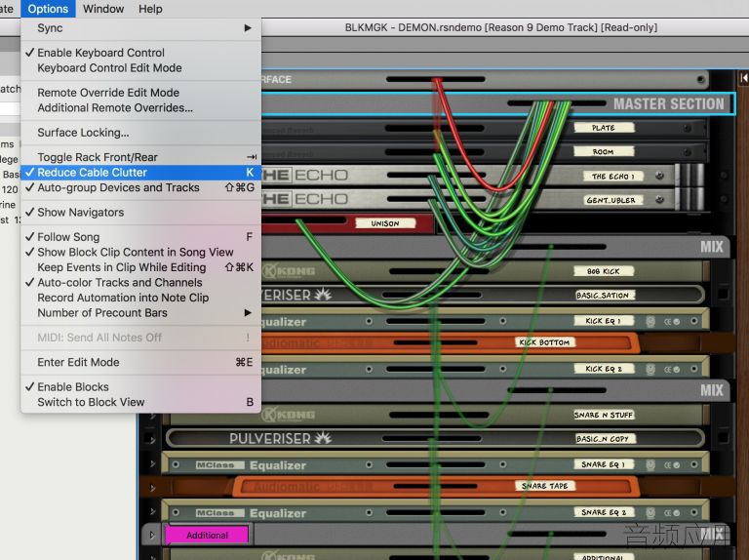Click the left screw on Snare EQ 1
This screenshot has width=749, height=560.
pyautogui.click(x=176, y=465)
